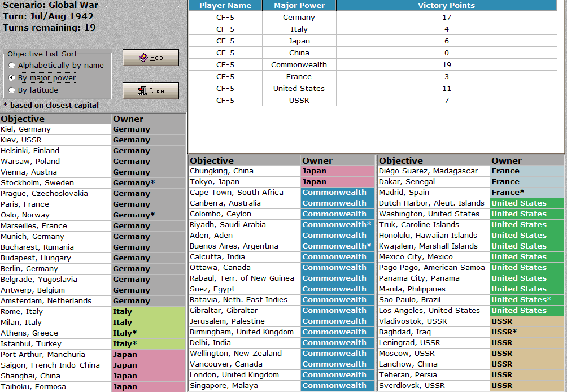Image resolution: width=567 pixels, height=392 pixels.
Task: Click the Close door icon
Action: coord(142,91)
